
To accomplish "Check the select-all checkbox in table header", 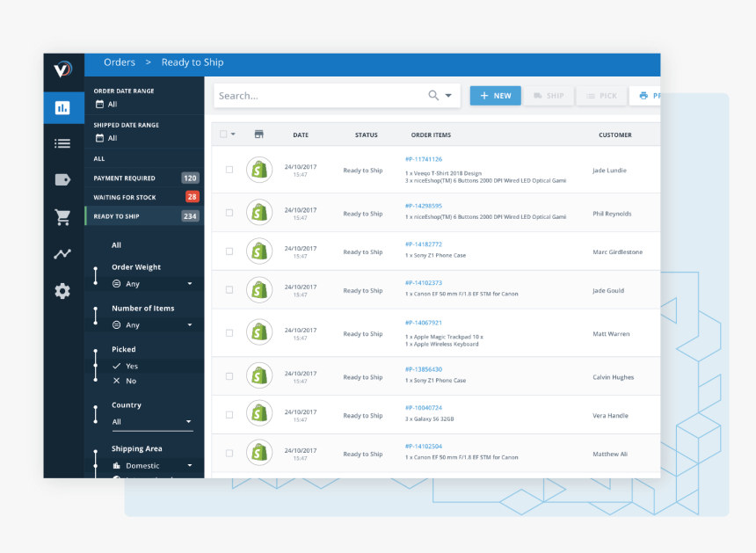I will click(x=224, y=134).
